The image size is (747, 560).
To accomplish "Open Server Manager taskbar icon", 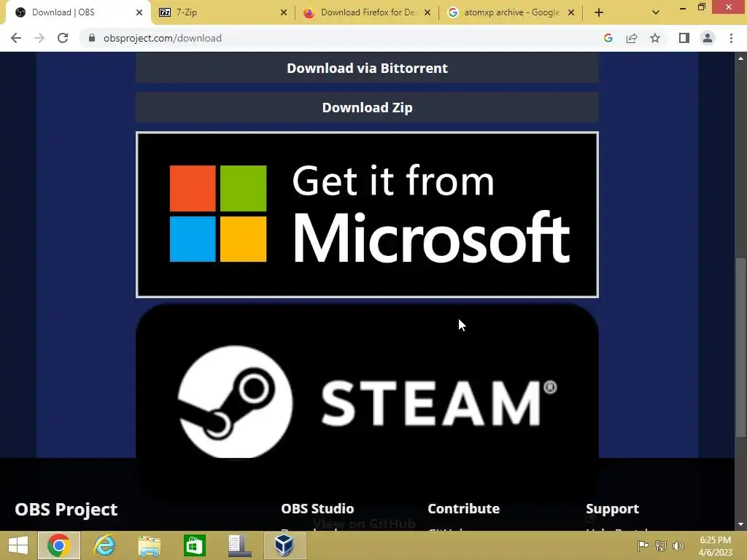I will [x=239, y=545].
